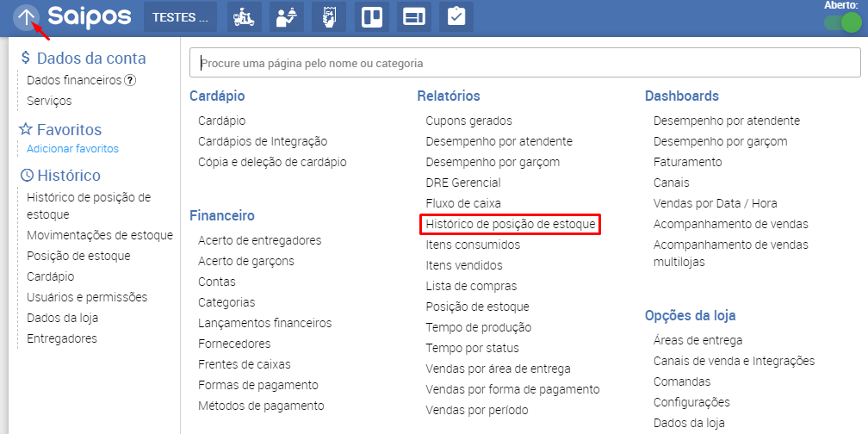
Task: Click the hand holding receipt icon
Action: tap(329, 17)
